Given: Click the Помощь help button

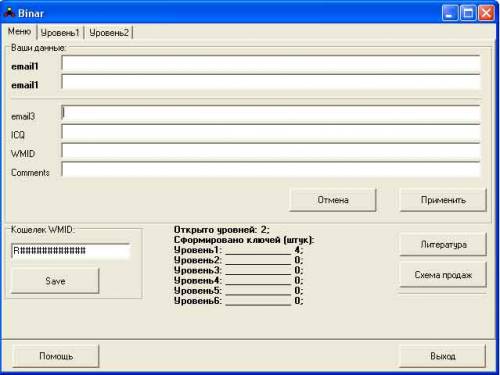Looking at the screenshot, I should pos(56,356).
